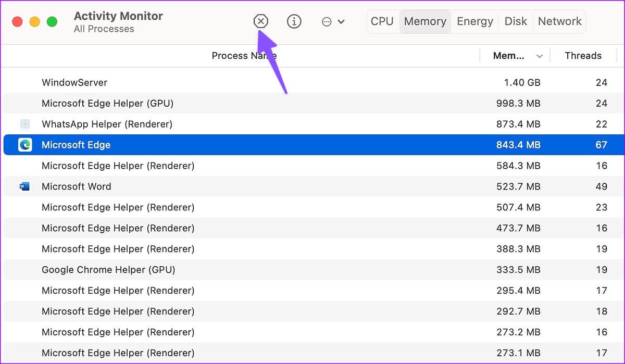Select the Memory tab
Image resolution: width=625 pixels, height=364 pixels.
click(x=425, y=21)
